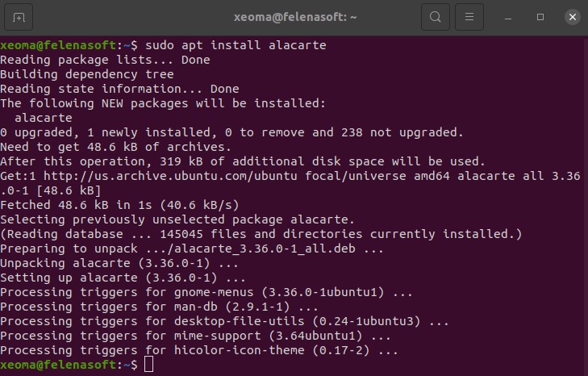588x376 pixels.
Task: Click the command 'sudo apt install alacarte'
Action: pos(236,45)
